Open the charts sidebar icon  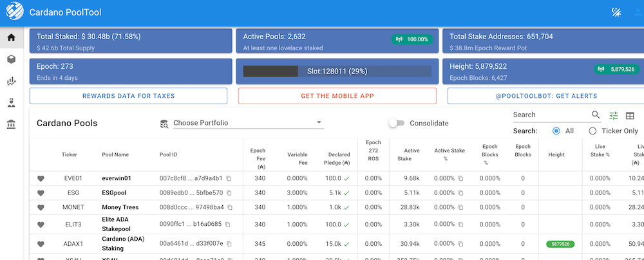(12, 81)
